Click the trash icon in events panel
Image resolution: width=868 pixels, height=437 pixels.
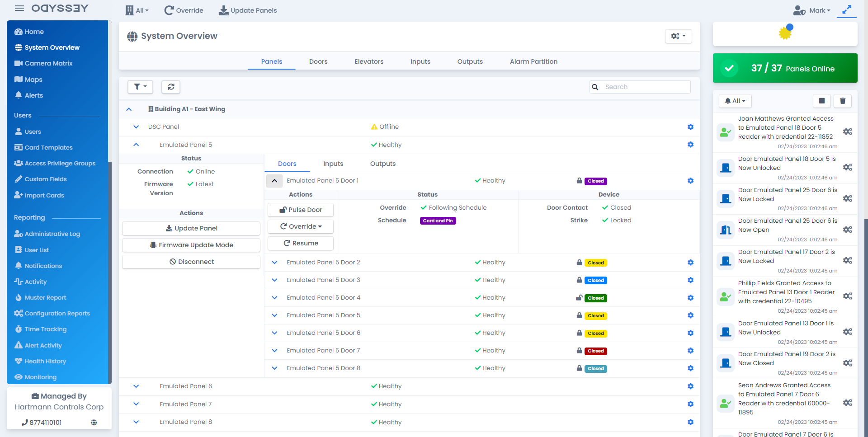pyautogui.click(x=842, y=101)
